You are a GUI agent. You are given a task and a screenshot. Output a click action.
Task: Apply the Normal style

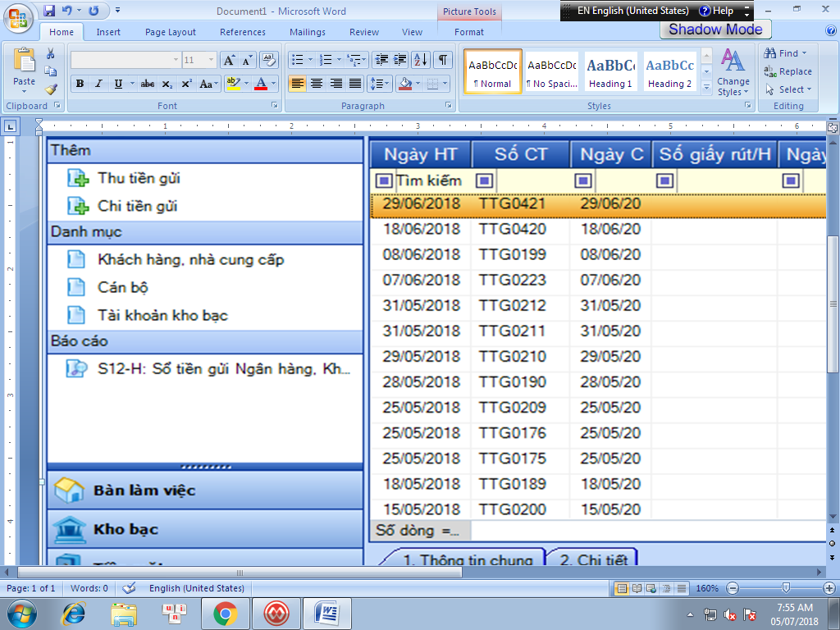coord(492,72)
